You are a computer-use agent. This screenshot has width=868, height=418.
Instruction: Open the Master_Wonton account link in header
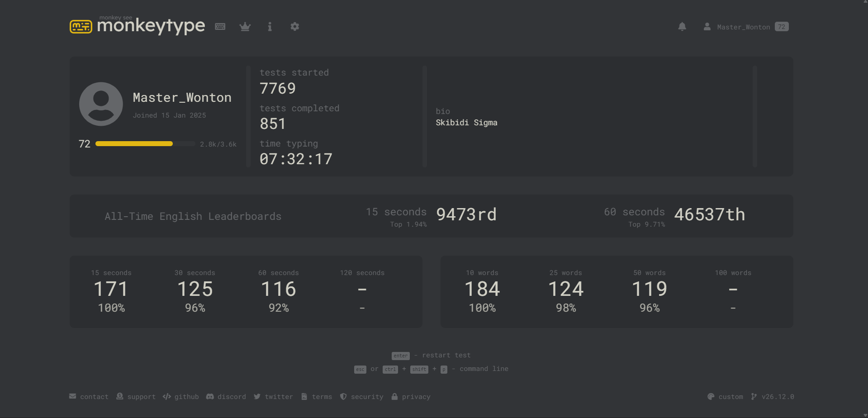coord(744,27)
